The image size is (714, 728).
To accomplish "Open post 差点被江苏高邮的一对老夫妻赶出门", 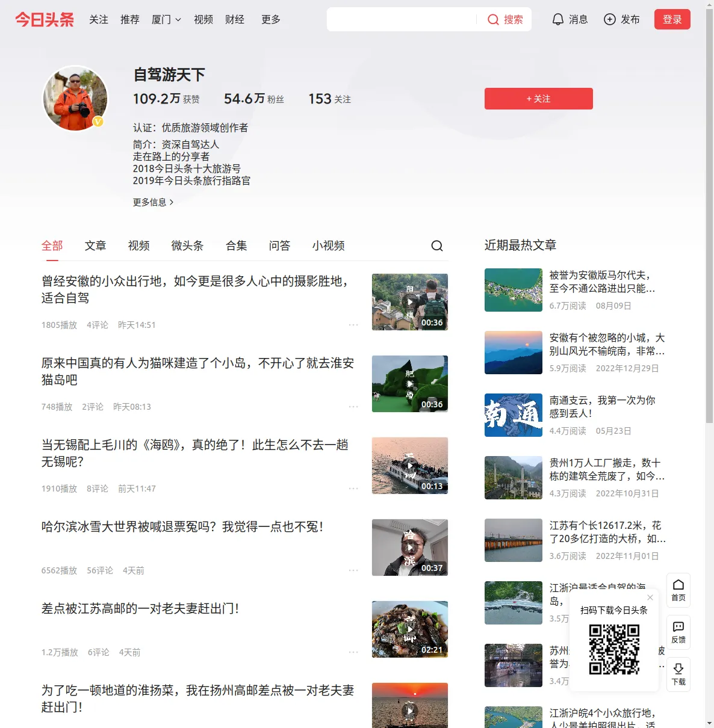I will click(x=140, y=609).
